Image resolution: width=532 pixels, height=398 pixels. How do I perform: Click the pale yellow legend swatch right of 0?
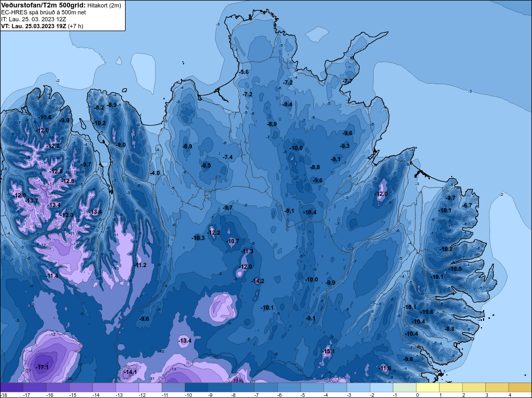[x=428, y=387]
